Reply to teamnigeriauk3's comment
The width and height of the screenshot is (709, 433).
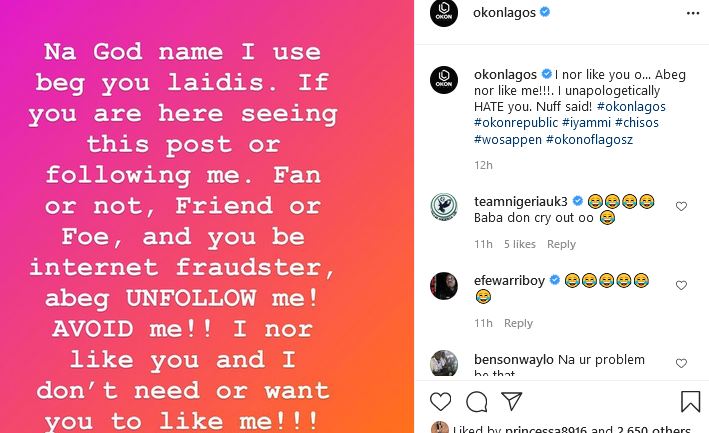point(561,244)
